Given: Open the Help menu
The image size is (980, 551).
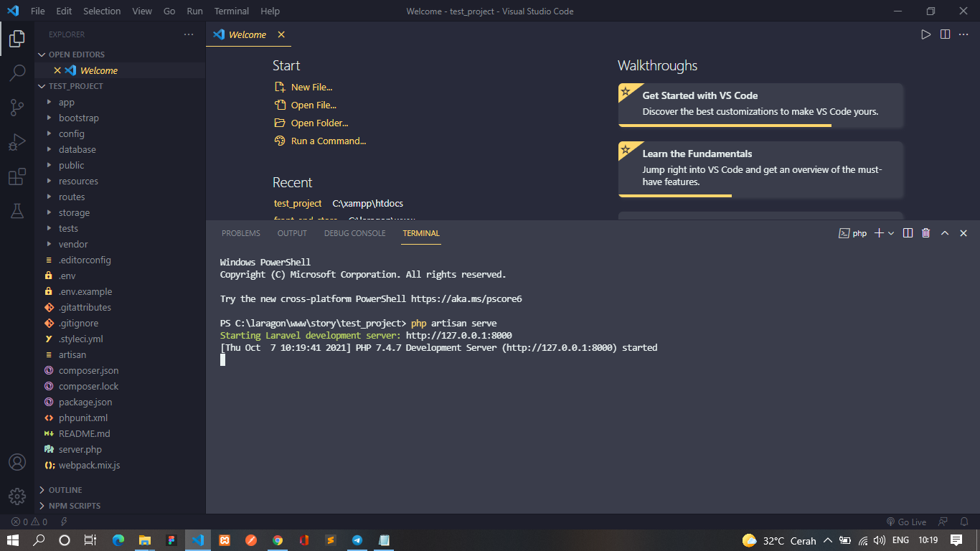Looking at the screenshot, I should (x=270, y=11).
